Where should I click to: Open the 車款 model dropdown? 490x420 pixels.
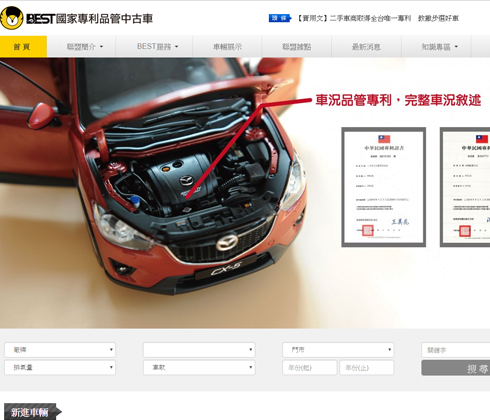pyautogui.click(x=199, y=367)
